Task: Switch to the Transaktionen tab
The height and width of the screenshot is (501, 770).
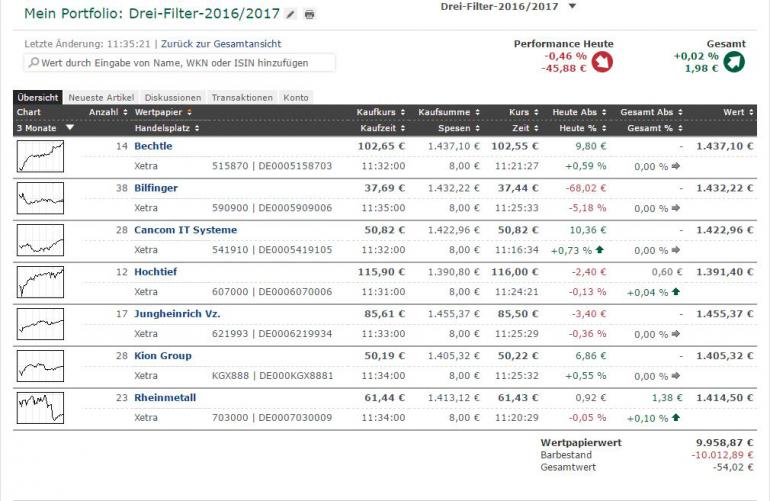Action: click(242, 97)
